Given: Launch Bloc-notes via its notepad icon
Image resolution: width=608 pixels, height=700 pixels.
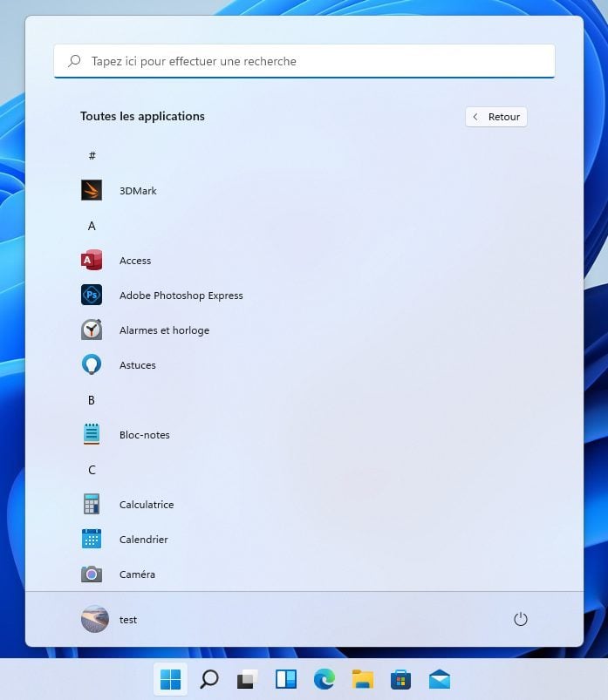Looking at the screenshot, I should (x=92, y=434).
